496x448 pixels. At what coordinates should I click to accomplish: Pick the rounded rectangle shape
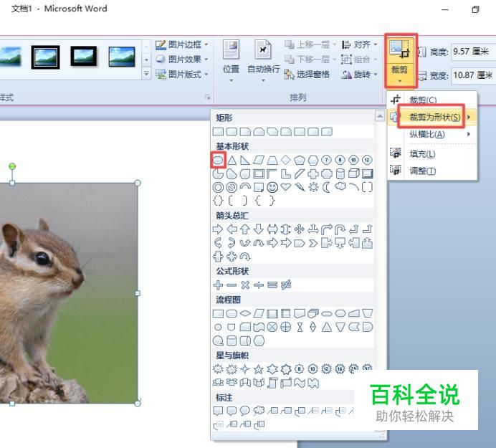coord(232,131)
